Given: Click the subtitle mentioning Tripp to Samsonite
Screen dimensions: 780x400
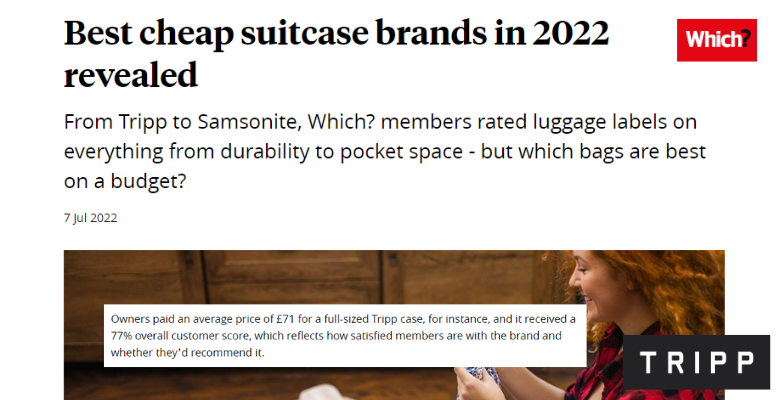Looking at the screenshot, I should [385, 151].
